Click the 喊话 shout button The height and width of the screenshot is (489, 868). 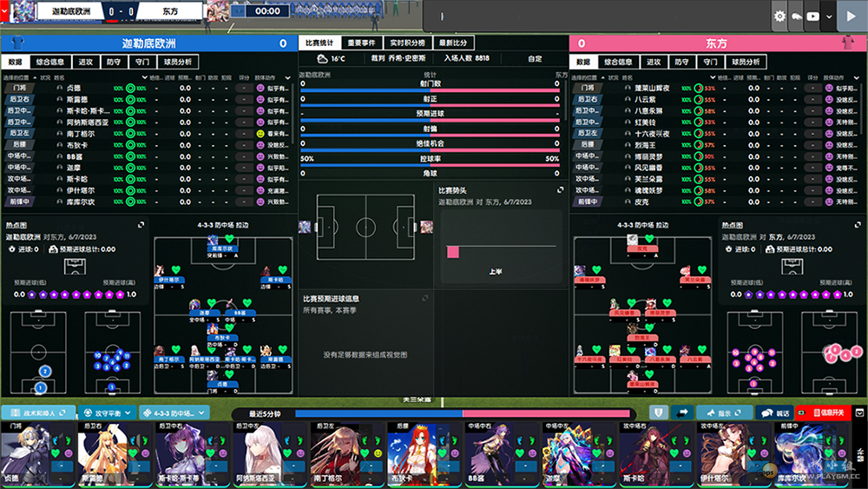coord(774,413)
